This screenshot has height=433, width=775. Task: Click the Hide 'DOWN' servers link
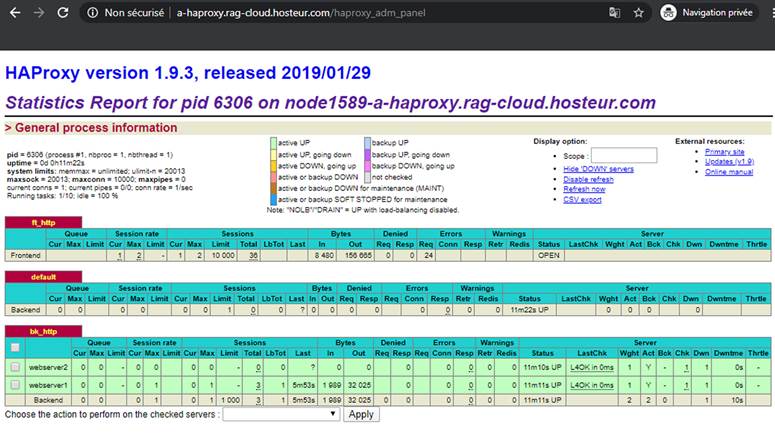(x=599, y=170)
